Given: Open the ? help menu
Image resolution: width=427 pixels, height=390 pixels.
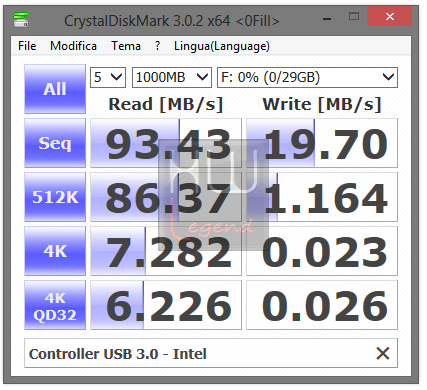Looking at the screenshot, I should click(x=157, y=46).
